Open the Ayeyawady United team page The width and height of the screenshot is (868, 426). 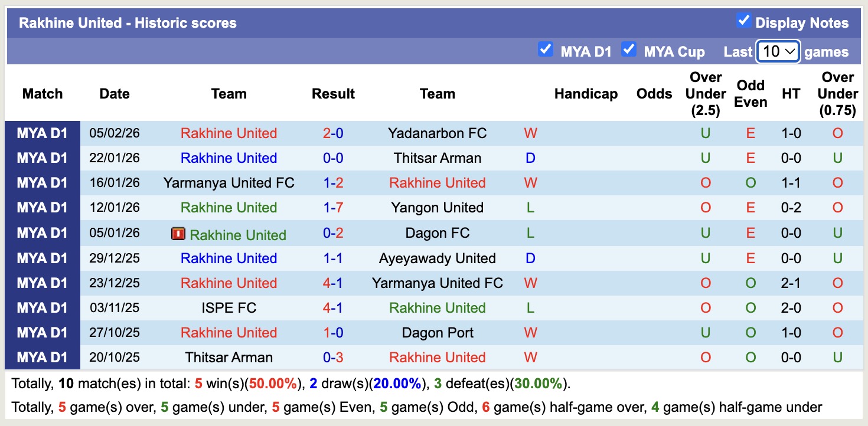pyautogui.click(x=437, y=258)
